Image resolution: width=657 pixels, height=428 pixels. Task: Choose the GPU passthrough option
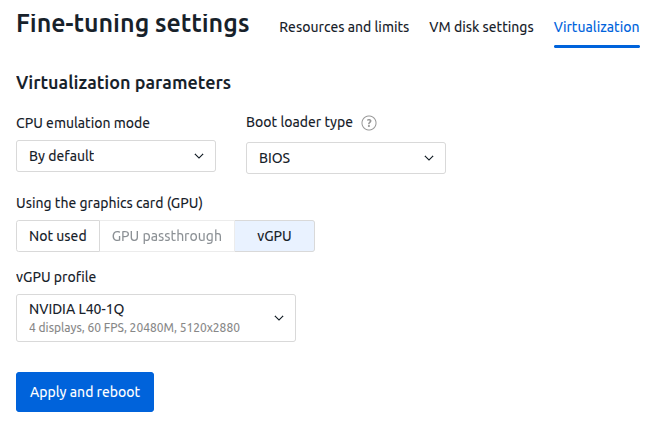(x=167, y=236)
